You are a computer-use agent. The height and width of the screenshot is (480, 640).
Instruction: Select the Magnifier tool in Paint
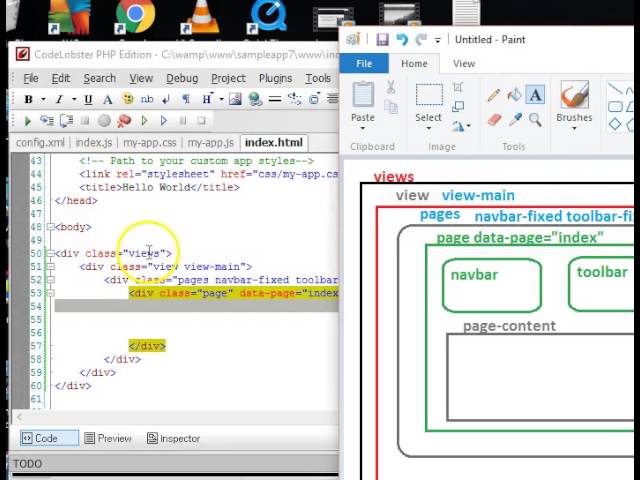535,120
